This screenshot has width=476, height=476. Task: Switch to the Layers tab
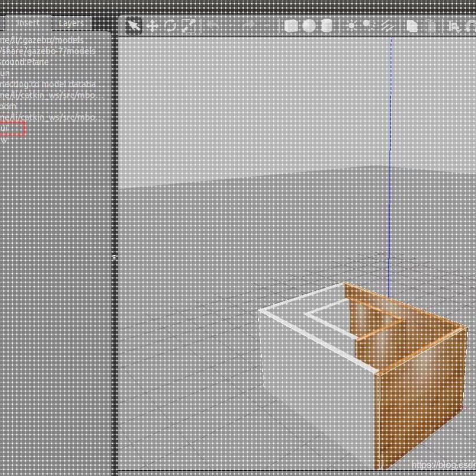(x=71, y=23)
